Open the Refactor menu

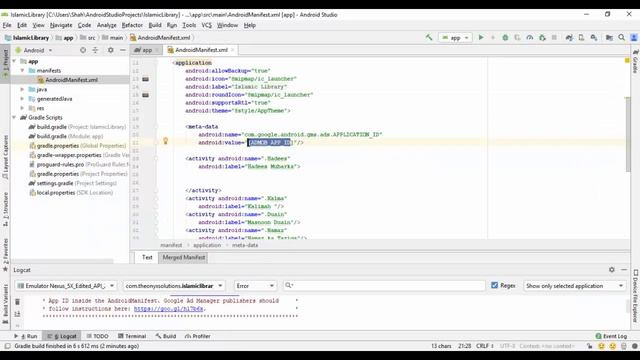tap(132, 25)
